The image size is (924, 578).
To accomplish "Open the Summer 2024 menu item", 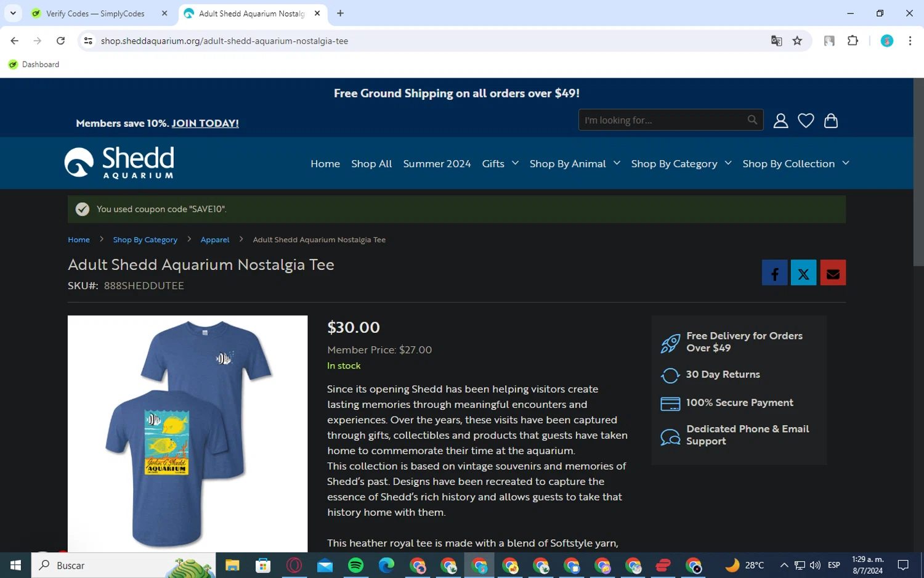I will (437, 163).
